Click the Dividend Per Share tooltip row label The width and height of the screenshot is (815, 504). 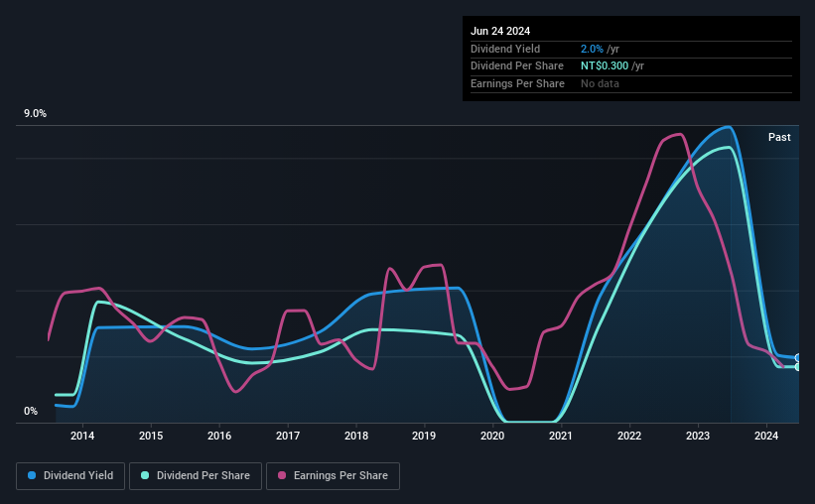pyautogui.click(x=516, y=66)
